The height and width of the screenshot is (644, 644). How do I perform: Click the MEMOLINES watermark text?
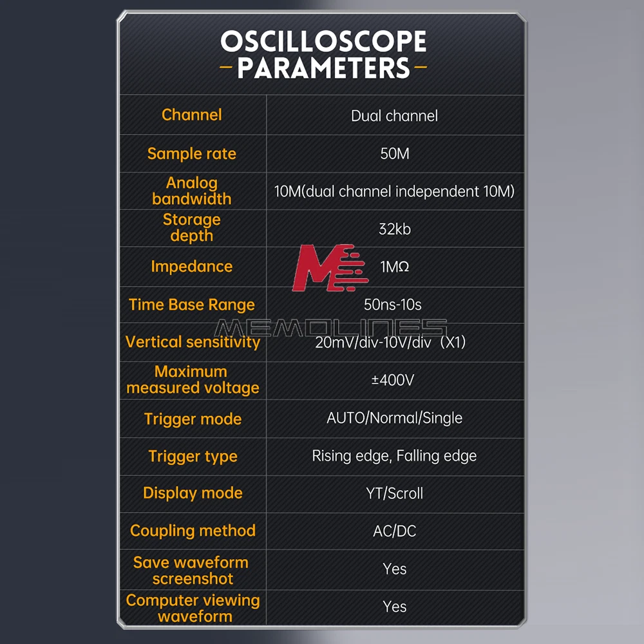pos(330,328)
